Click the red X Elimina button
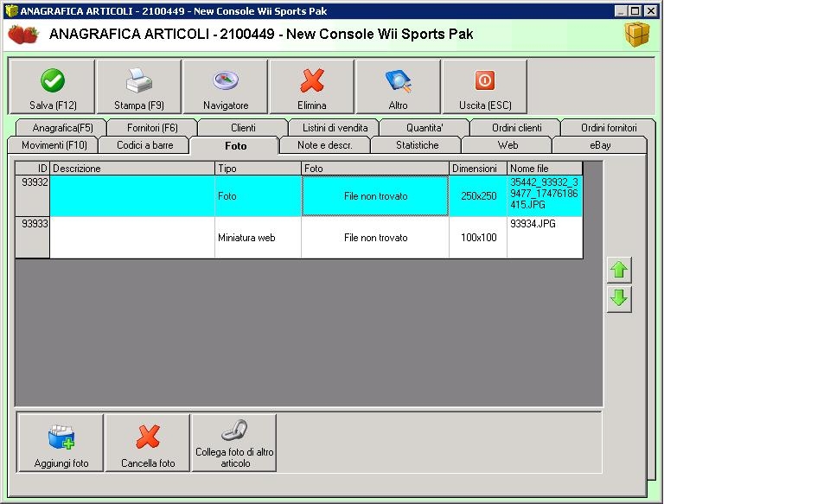 [x=312, y=86]
